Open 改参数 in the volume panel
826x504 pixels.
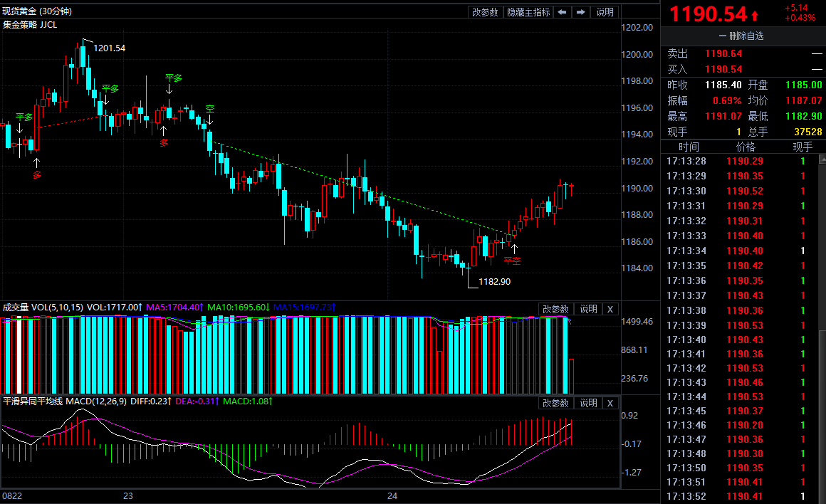pos(555,309)
